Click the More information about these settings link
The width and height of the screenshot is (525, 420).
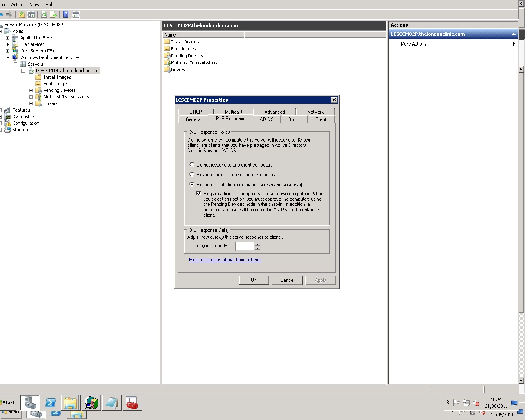coord(225,259)
